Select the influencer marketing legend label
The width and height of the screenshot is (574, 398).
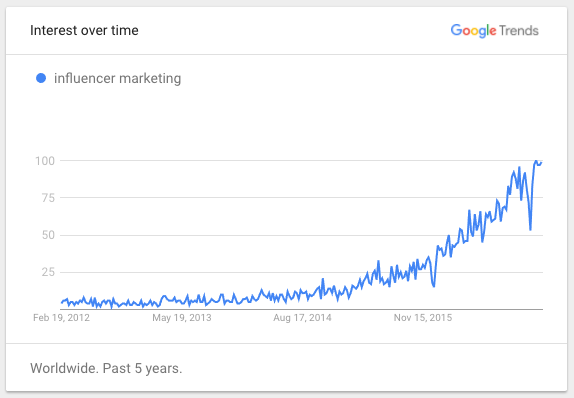point(118,78)
